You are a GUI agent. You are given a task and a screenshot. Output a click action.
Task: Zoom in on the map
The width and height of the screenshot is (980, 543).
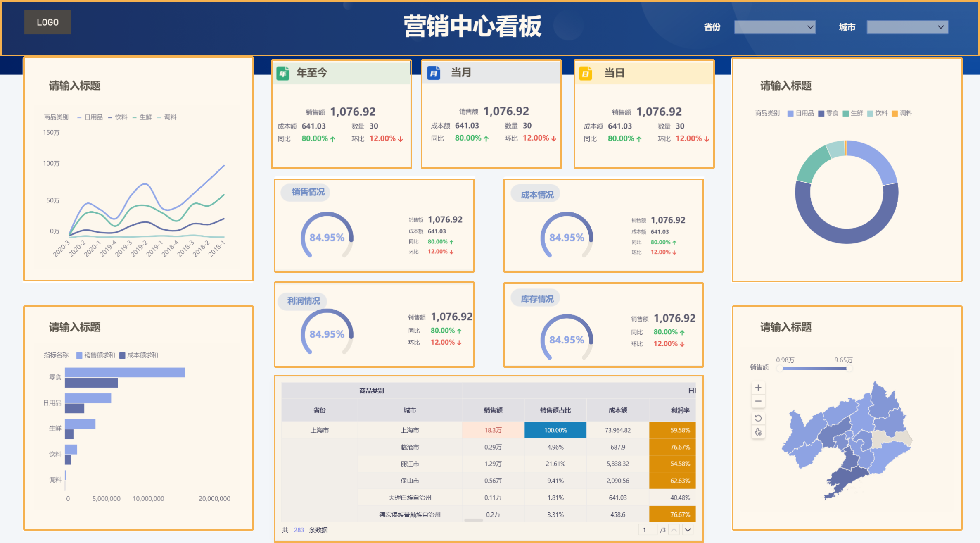758,388
